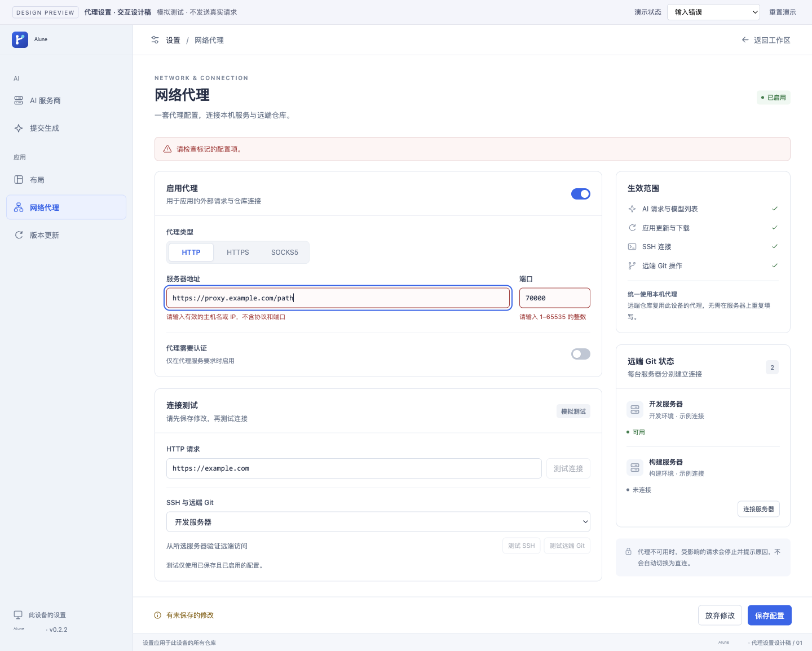Screen dimensions: 812x651
Task: Click the 端口 field containing 70000
Action: (x=555, y=298)
